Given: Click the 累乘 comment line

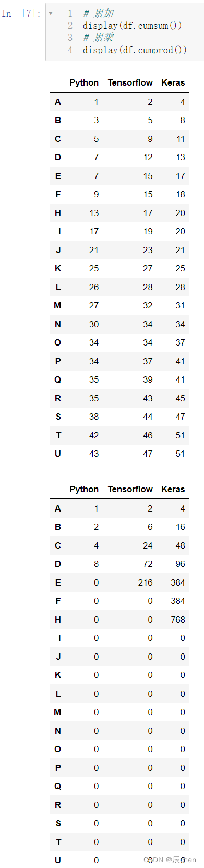Looking at the screenshot, I should 98,37.
